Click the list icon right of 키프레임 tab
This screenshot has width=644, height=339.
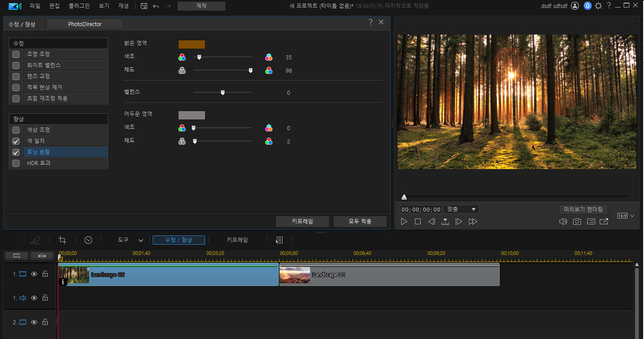[x=279, y=240]
